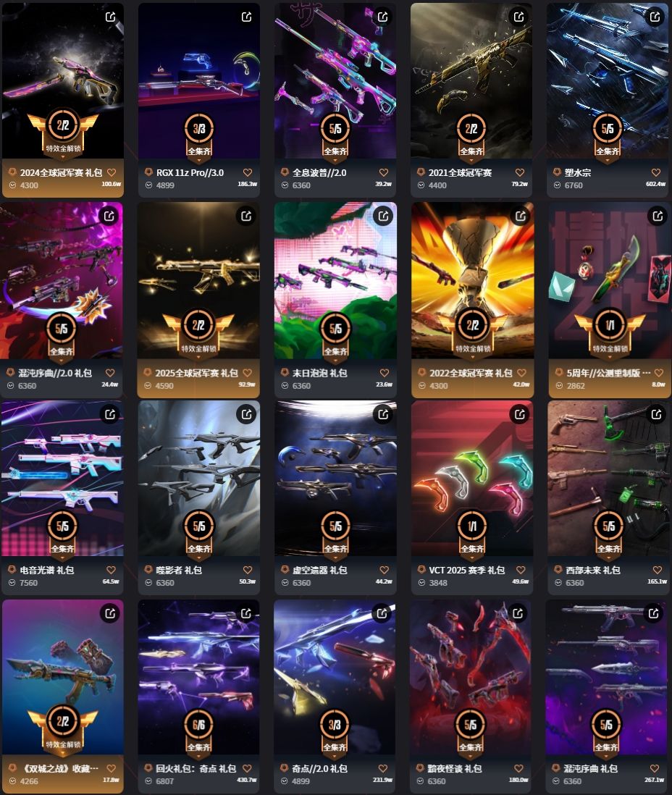The image size is (672, 795).
Task: Share the 2021全球冠军赛 card
Action: coord(518,17)
